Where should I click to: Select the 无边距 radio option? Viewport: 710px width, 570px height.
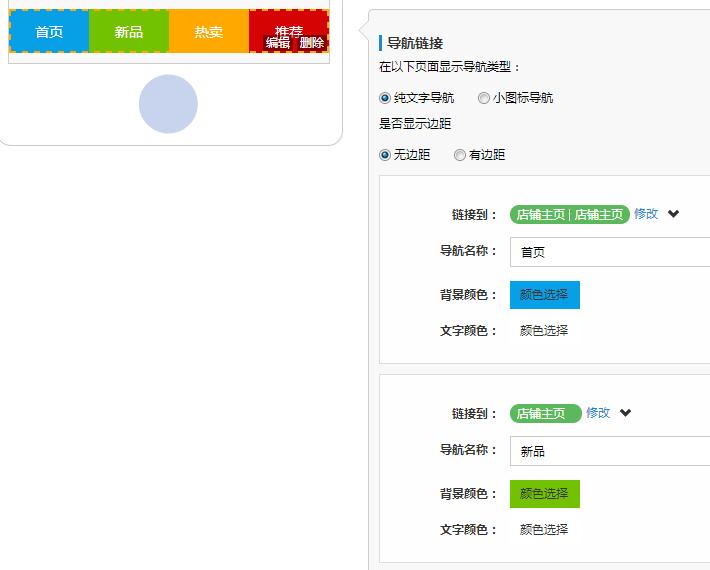pos(385,155)
